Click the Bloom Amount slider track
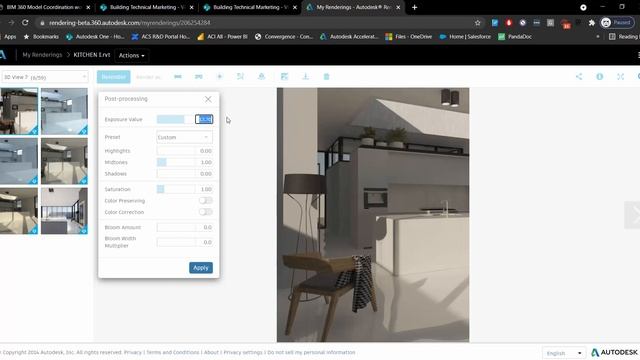Viewport: 640px width, 360px height. tap(176, 227)
